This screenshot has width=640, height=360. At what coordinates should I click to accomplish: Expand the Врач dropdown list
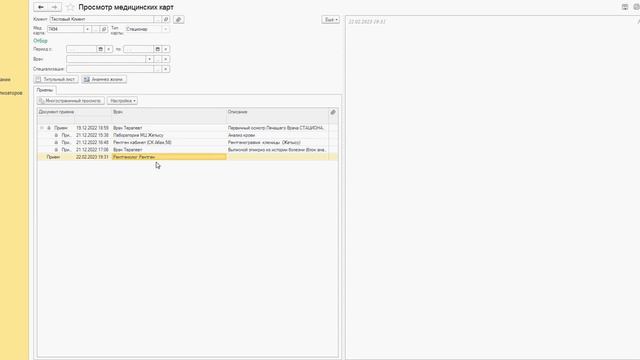tap(149, 59)
